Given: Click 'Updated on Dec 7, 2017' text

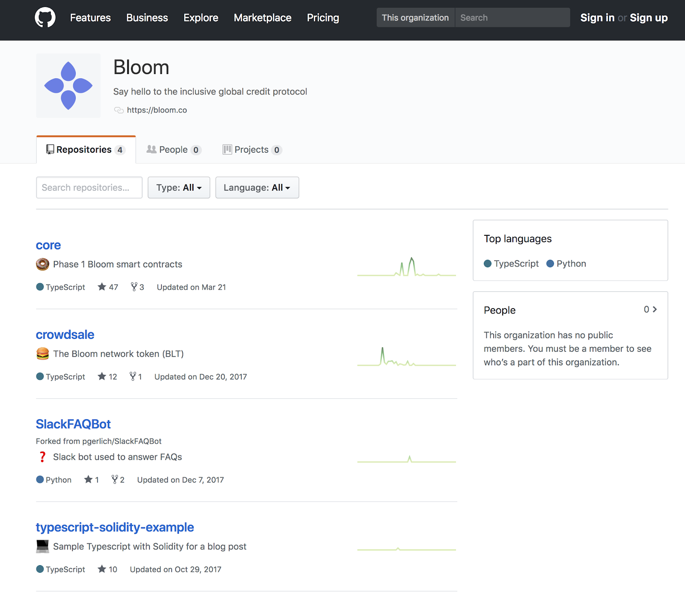Looking at the screenshot, I should (x=181, y=480).
